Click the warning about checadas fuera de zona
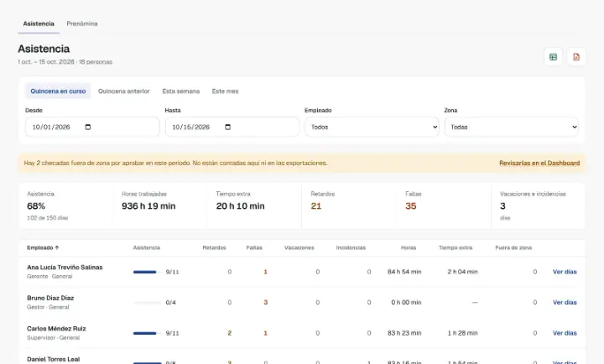604x364 pixels. (175, 164)
